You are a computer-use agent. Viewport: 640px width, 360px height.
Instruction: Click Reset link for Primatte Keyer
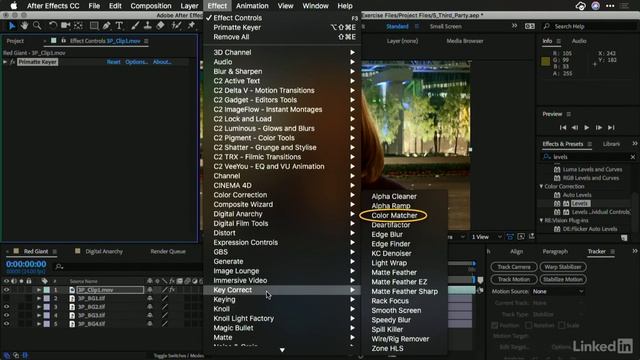[113, 62]
